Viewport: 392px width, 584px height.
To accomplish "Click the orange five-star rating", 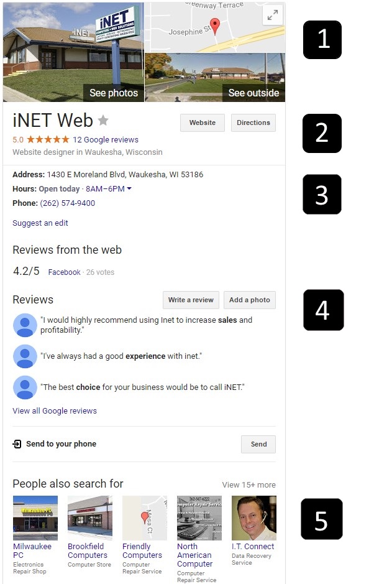I will (48, 140).
